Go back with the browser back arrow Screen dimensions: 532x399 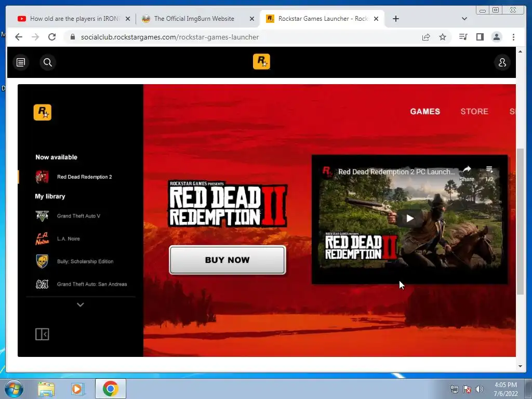click(19, 37)
